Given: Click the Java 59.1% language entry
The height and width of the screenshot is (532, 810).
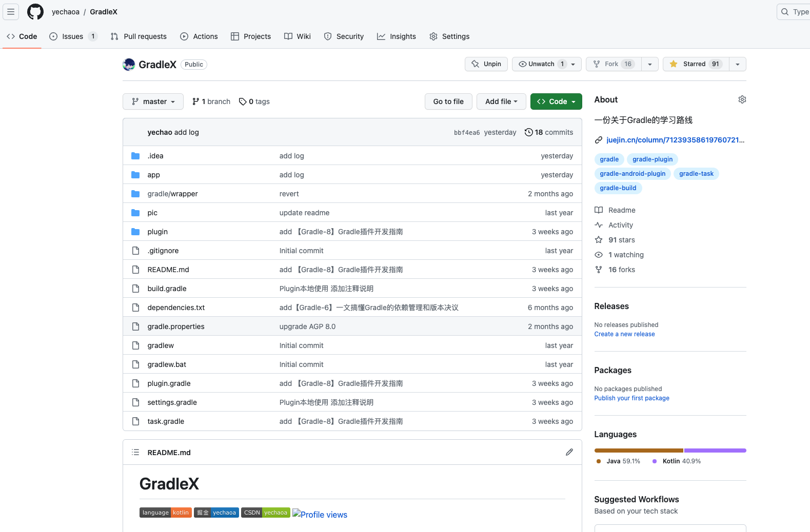Looking at the screenshot, I should (618, 461).
